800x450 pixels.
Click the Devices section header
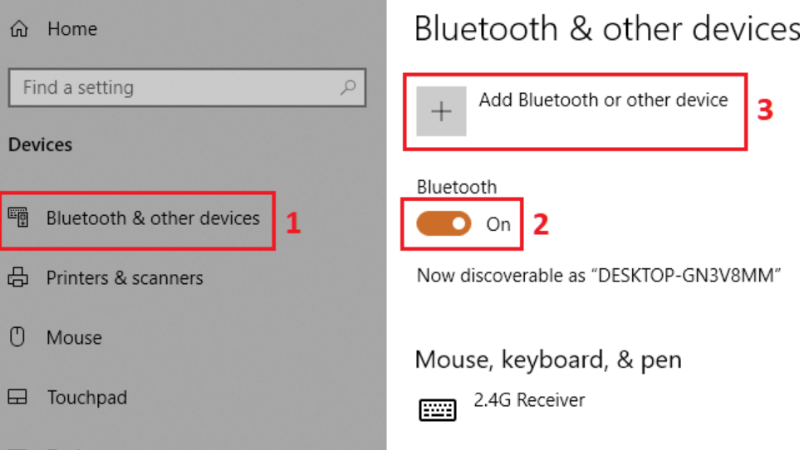click(x=40, y=145)
